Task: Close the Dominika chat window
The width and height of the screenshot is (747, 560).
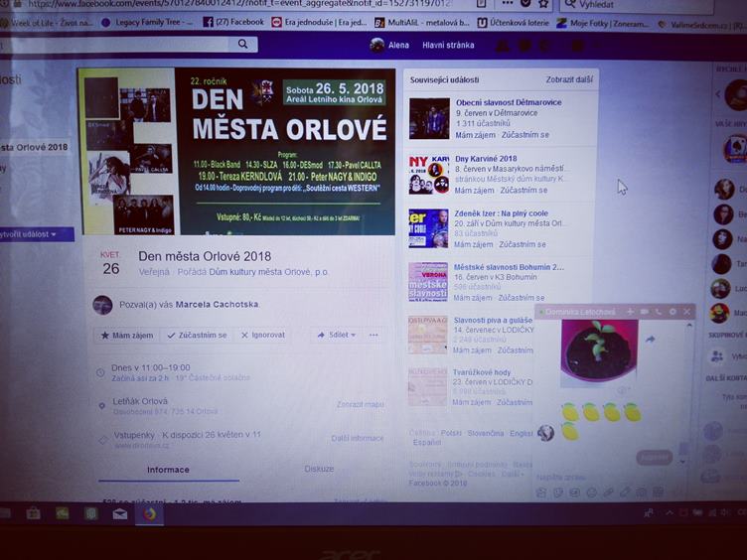Action: point(687,312)
